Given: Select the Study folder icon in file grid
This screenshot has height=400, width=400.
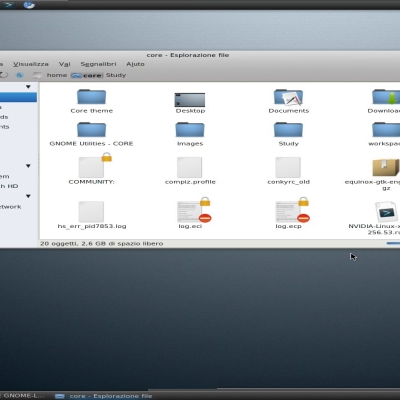Looking at the screenshot, I should coord(288,130).
